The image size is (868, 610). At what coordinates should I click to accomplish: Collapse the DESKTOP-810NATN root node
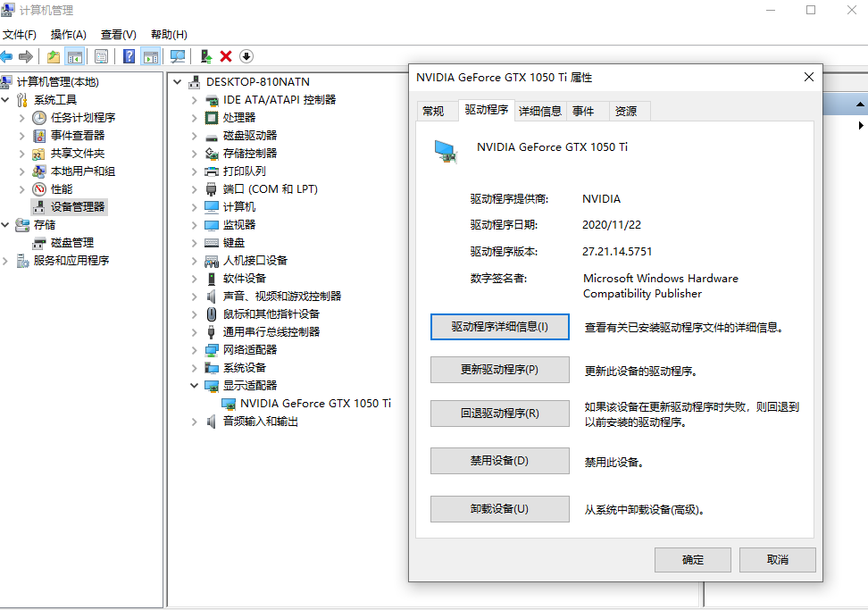[177, 82]
